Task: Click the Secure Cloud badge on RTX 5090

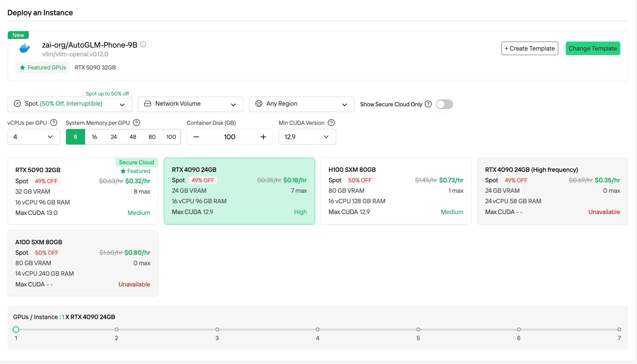Action: tap(137, 162)
